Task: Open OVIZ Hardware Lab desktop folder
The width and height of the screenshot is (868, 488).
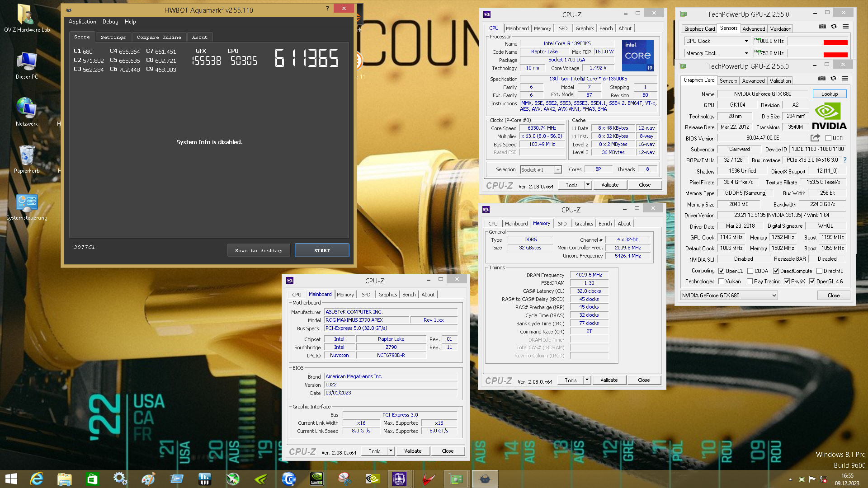Action: [x=27, y=19]
